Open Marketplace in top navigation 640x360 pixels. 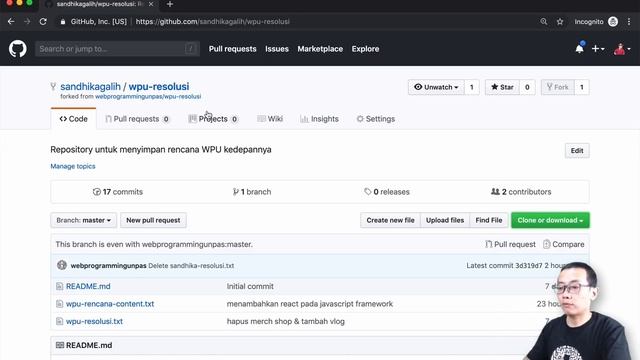pyautogui.click(x=320, y=49)
